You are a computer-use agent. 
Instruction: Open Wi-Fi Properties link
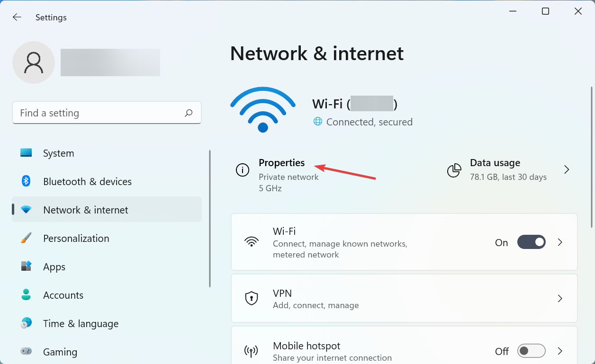pyautogui.click(x=281, y=163)
